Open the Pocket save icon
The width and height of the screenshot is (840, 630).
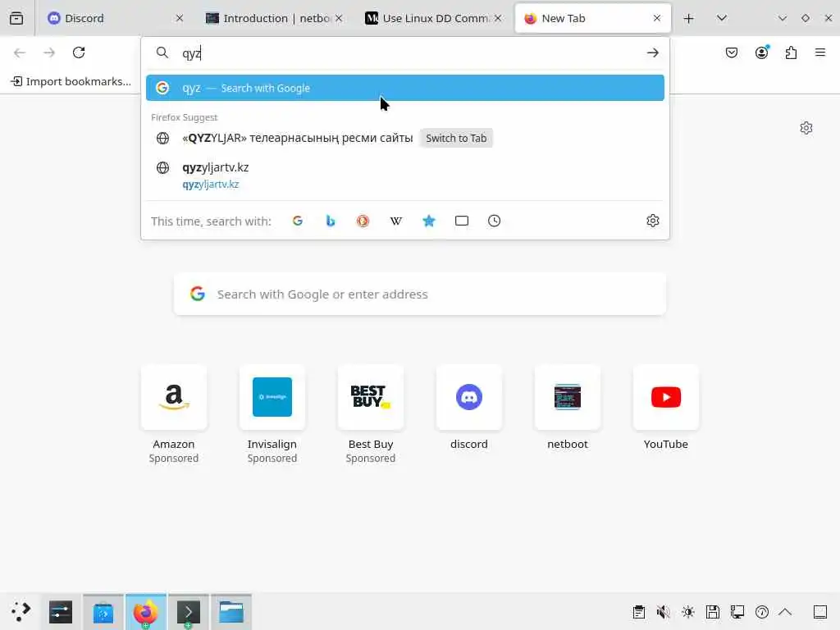pos(732,52)
